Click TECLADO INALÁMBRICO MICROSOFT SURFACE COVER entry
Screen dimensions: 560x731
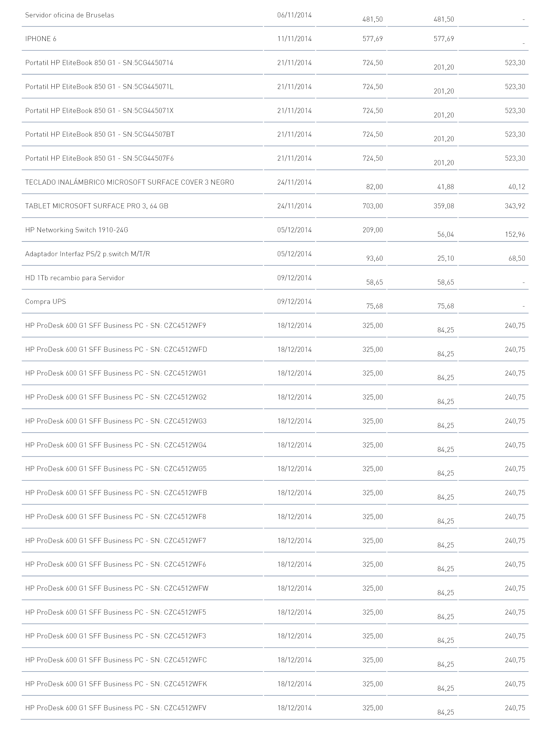click(130, 182)
